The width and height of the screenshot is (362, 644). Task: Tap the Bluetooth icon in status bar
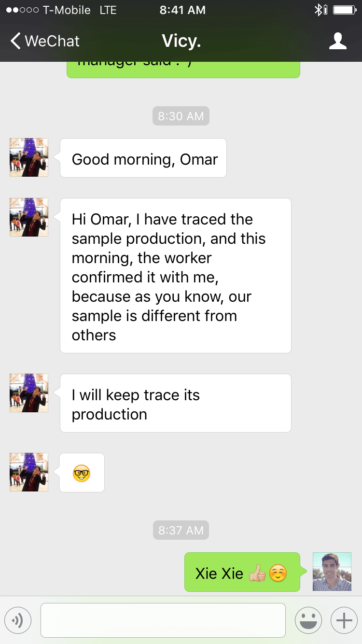coord(318,10)
